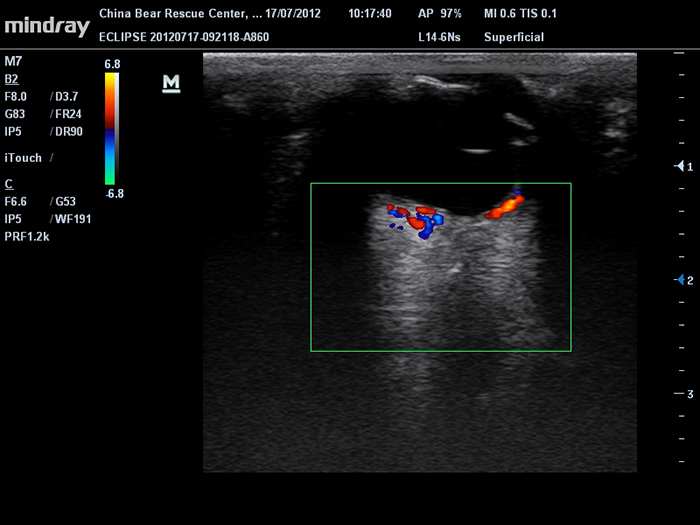Image resolution: width=700 pixels, height=525 pixels.
Task: Click the top edge of the green color ROI box
Action: pos(440,183)
